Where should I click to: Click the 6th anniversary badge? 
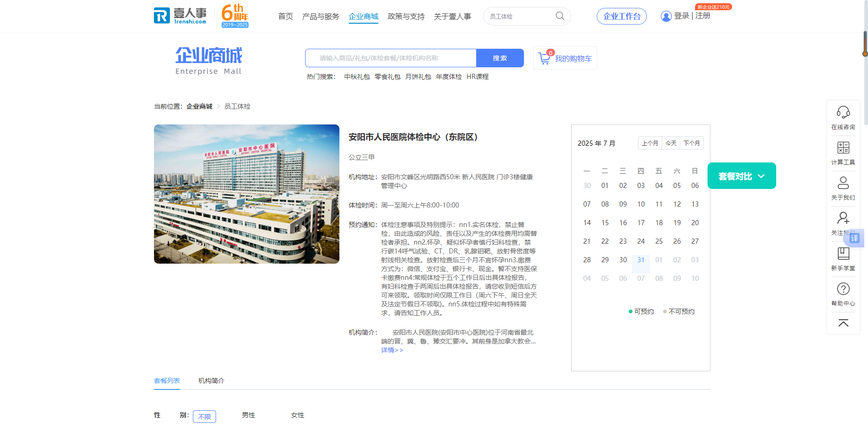click(x=235, y=16)
